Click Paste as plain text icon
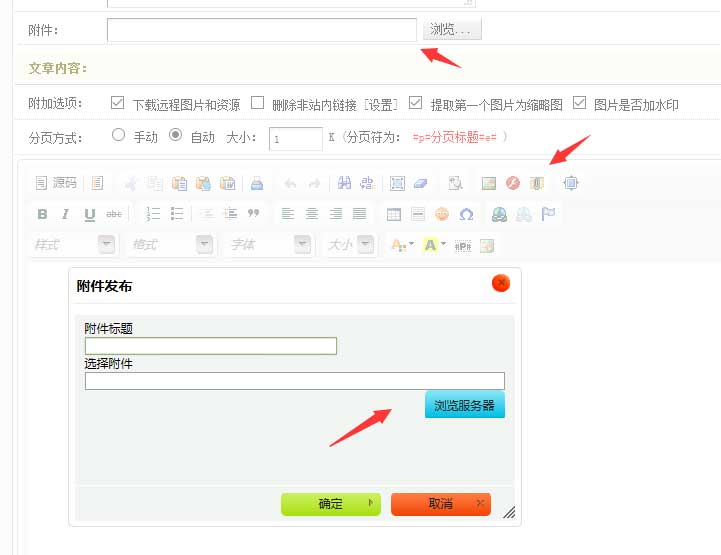Viewport: 721px width, 555px height. [x=203, y=183]
